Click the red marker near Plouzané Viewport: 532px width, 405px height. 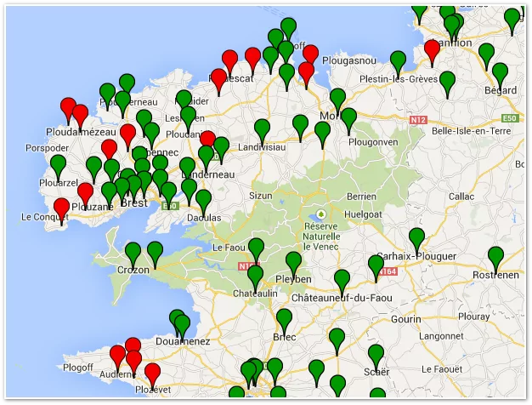click(85, 196)
